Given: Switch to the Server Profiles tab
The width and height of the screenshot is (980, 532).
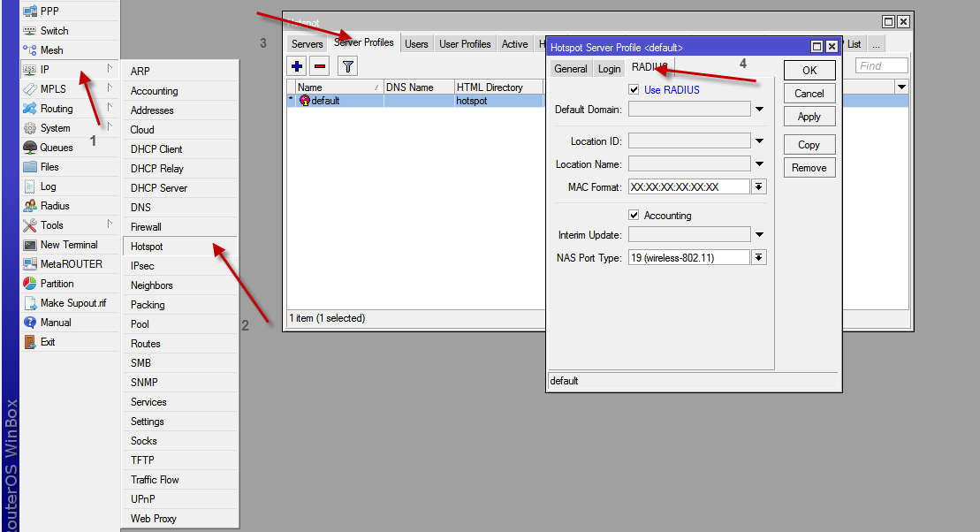Looking at the screenshot, I should tap(364, 42).
